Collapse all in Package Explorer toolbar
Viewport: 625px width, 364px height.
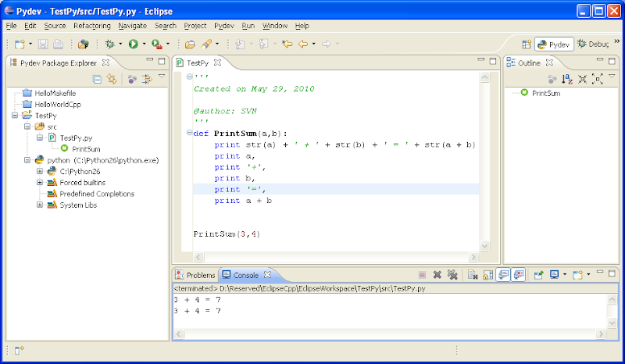click(x=97, y=79)
